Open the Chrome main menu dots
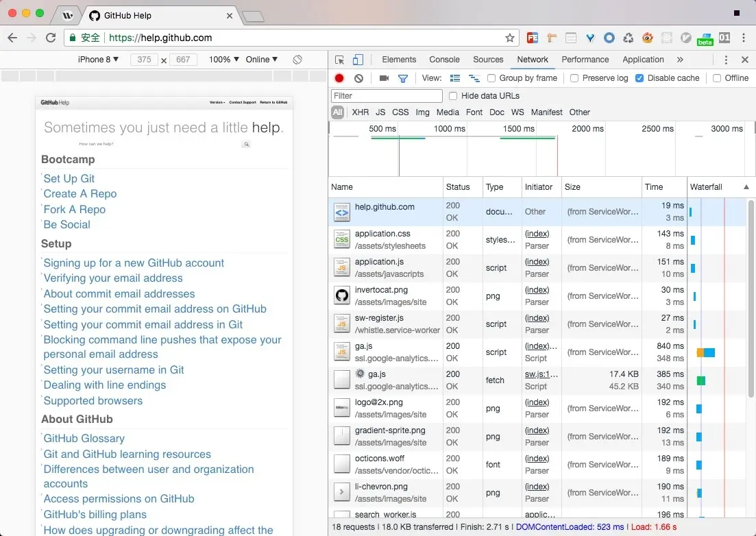 click(x=744, y=38)
